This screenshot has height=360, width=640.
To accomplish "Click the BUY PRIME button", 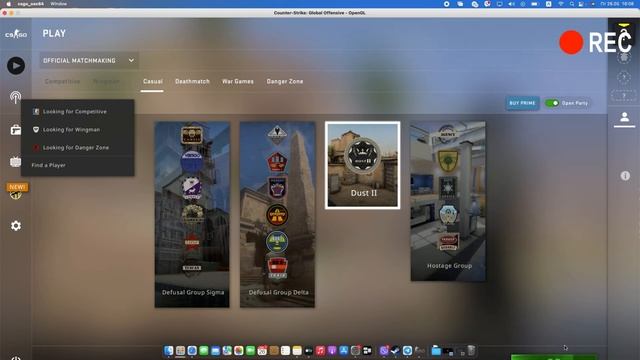I will [x=522, y=103].
